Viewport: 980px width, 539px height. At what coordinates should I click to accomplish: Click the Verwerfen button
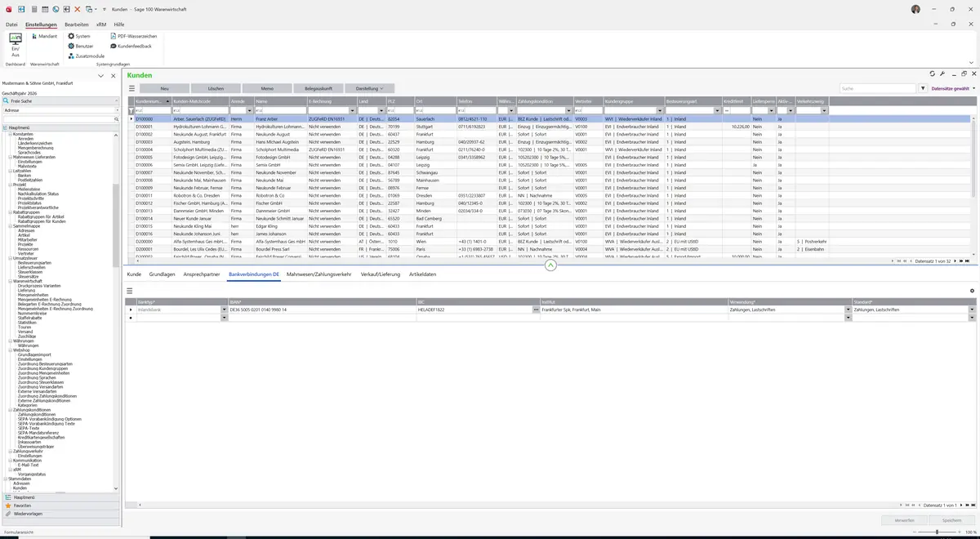(905, 520)
